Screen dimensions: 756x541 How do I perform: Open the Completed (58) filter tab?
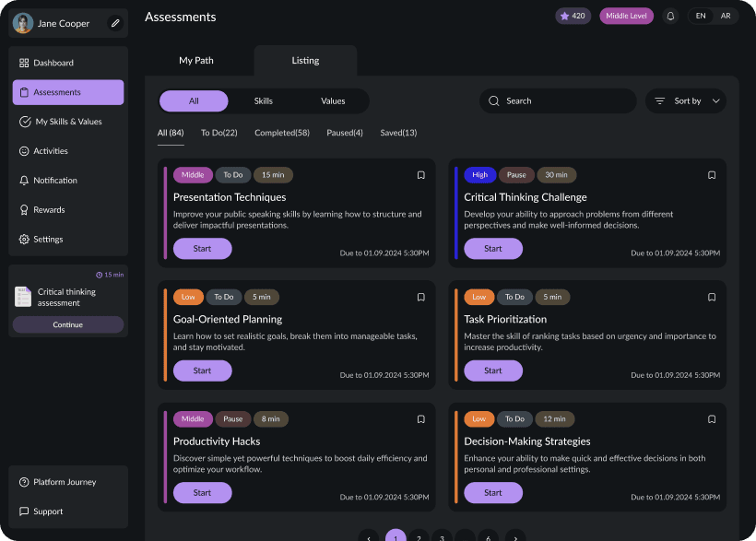point(281,132)
